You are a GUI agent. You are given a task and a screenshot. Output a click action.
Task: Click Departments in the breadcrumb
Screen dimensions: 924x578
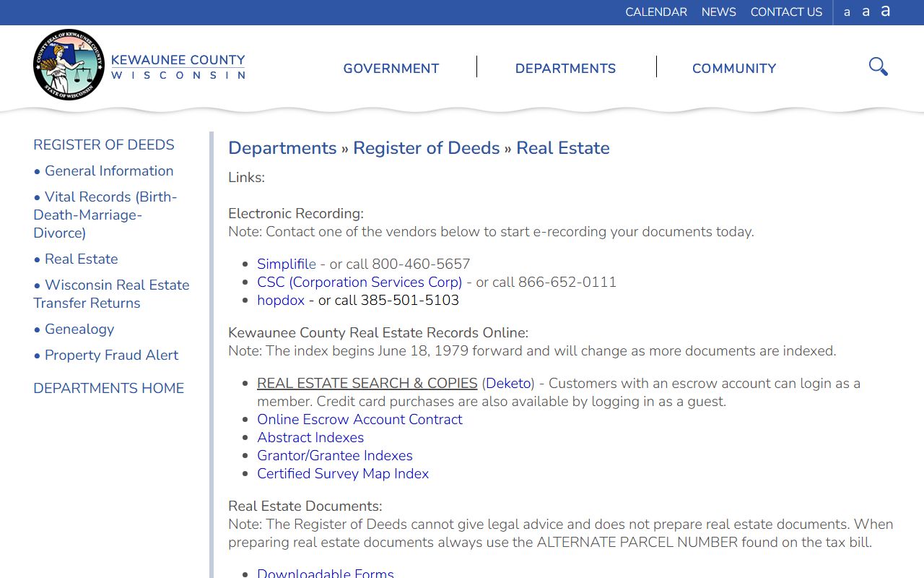click(282, 148)
